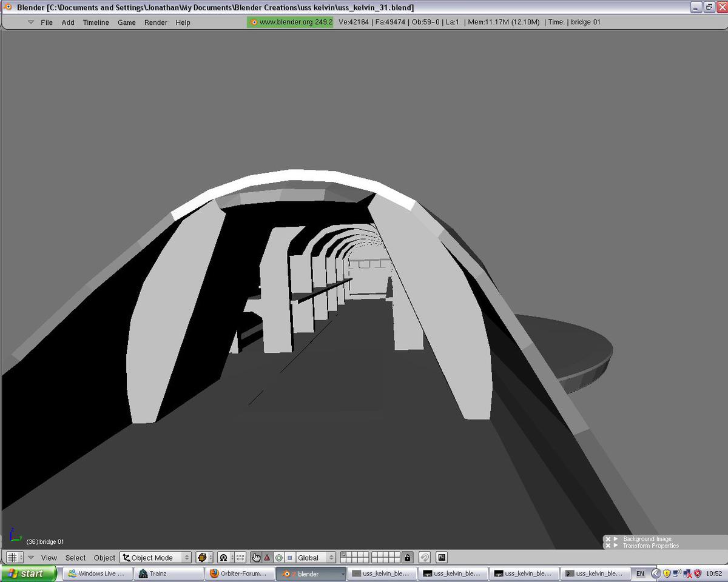Click the (36) bridge 01 viewport label

tap(45, 542)
